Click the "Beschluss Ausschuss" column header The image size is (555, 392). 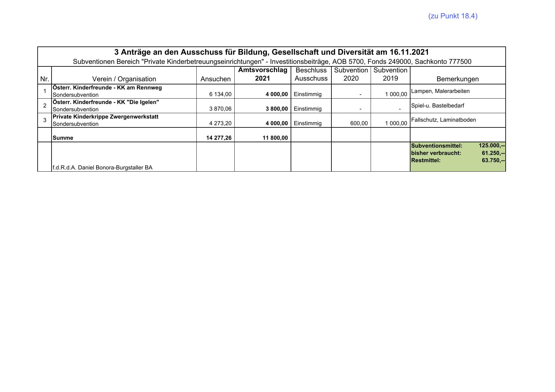tap(311, 74)
